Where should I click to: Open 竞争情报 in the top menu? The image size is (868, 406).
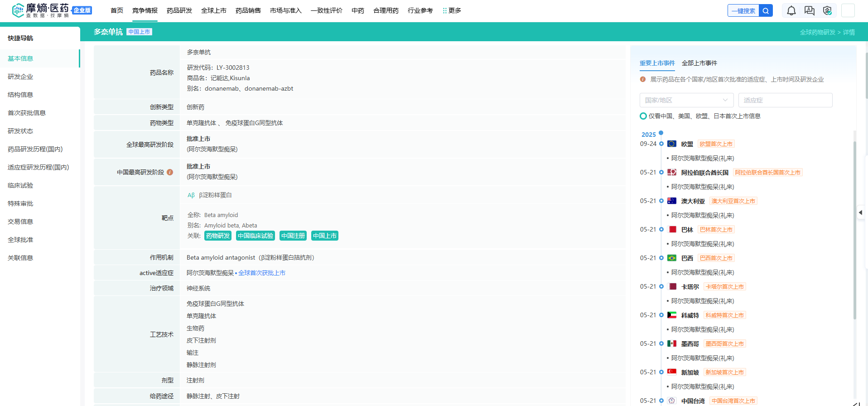point(145,10)
